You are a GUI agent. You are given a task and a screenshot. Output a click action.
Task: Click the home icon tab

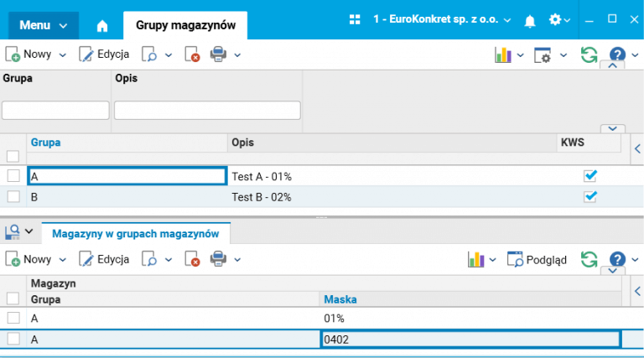[102, 25]
